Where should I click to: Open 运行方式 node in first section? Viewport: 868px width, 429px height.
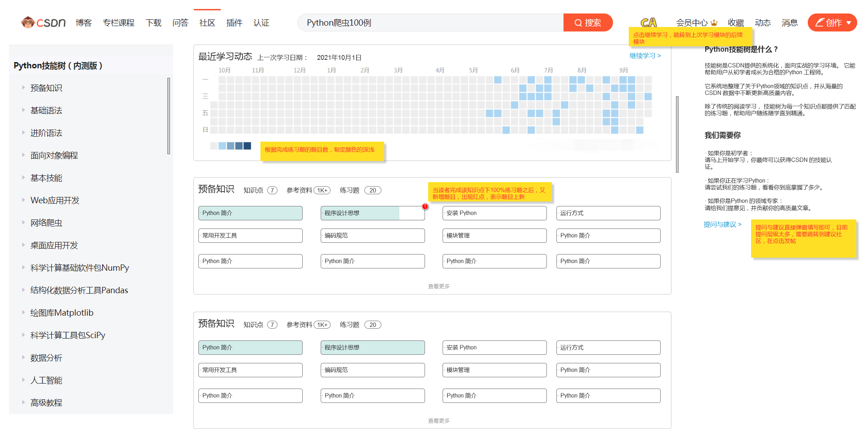608,213
